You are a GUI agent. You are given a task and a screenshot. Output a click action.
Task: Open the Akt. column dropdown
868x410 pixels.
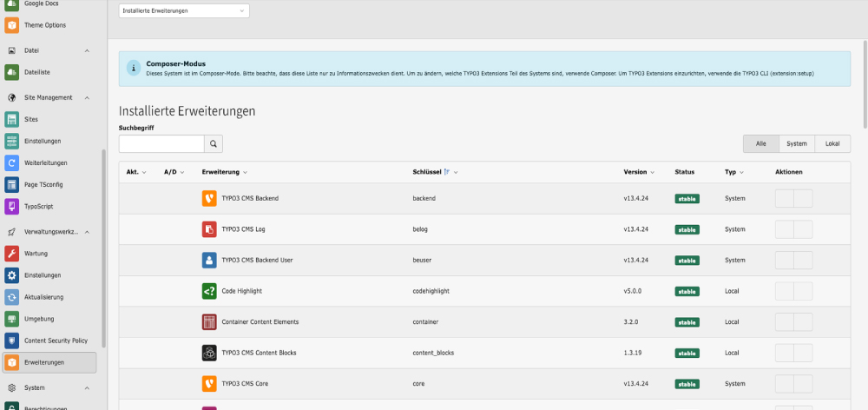coord(144,172)
